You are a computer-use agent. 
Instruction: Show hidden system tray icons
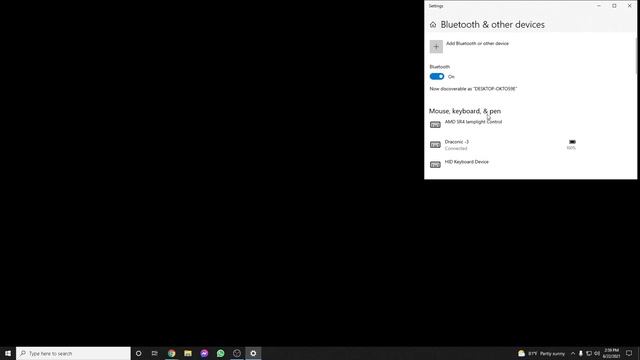click(x=573, y=353)
